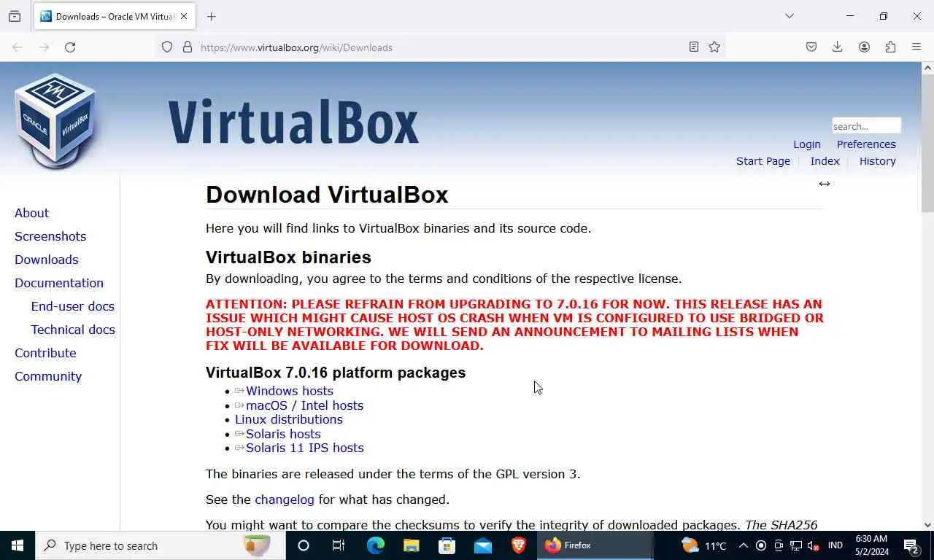Download the Solaris 11 IPS hosts package
Viewport: 934px width, 560px height.
[304, 448]
